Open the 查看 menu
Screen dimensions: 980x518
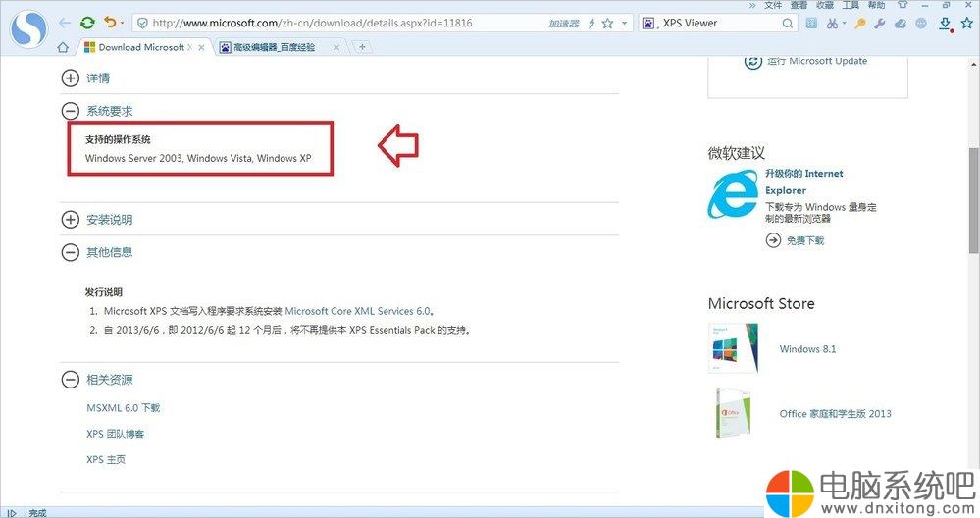[799, 5]
